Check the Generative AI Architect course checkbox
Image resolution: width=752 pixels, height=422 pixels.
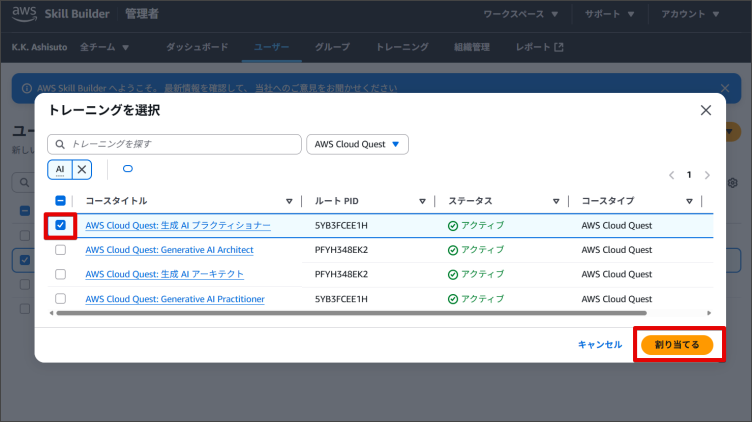[60, 250]
